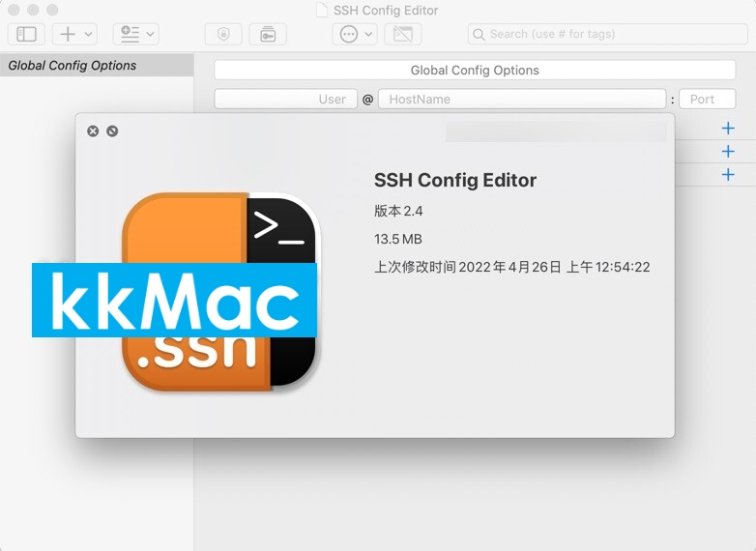
Task: Expand the chevron beside the plus button
Action: tap(88, 34)
